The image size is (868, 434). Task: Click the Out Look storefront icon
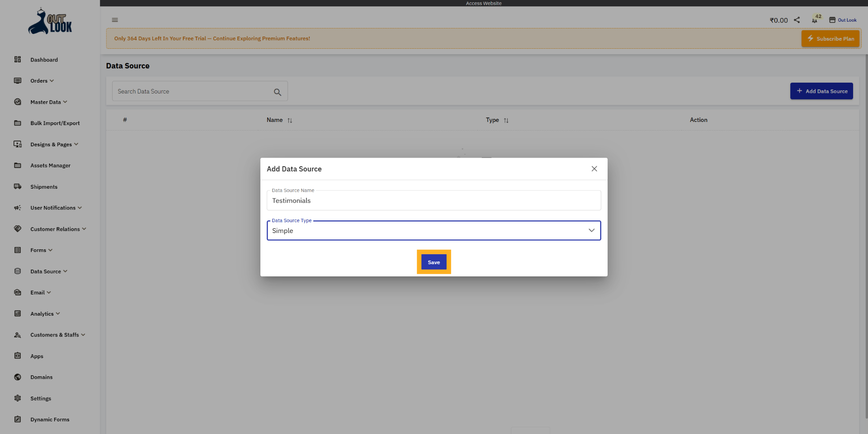click(x=833, y=19)
